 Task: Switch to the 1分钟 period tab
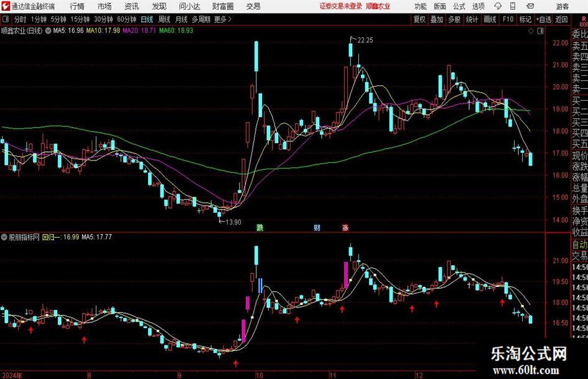click(39, 19)
